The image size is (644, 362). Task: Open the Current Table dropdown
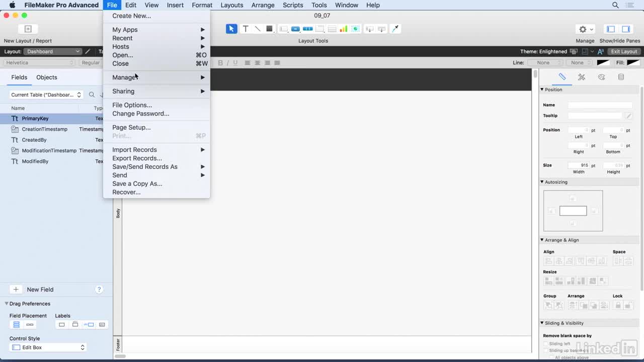point(46,95)
